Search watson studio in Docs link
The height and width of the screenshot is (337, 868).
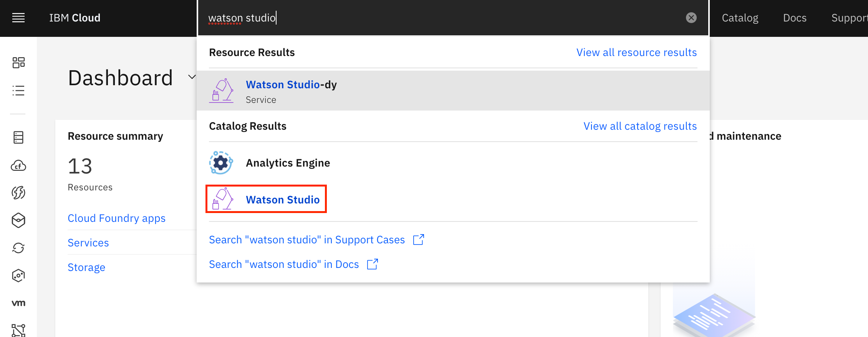283,264
